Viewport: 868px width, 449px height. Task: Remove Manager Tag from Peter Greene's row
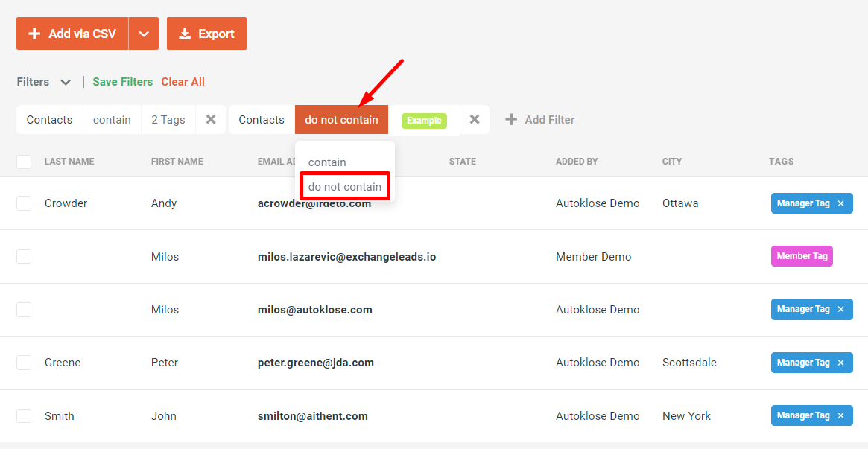(x=840, y=363)
